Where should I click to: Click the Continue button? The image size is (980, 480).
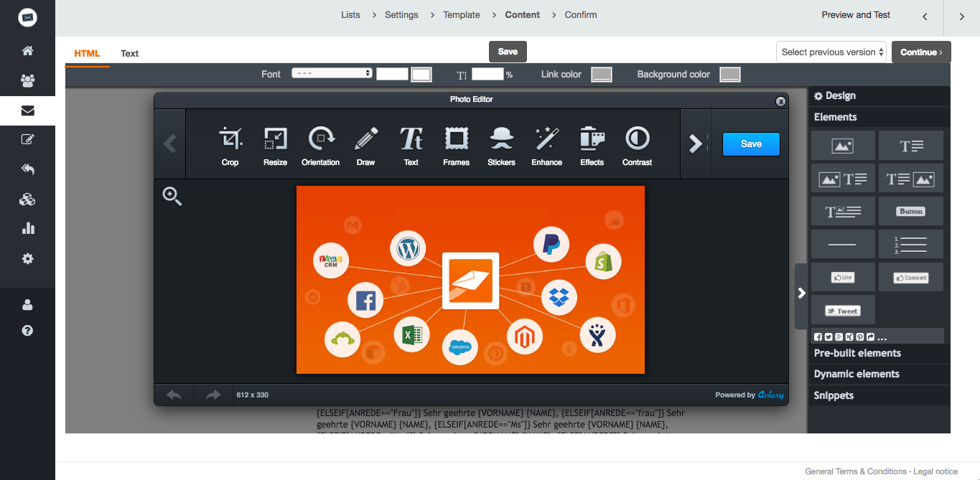point(922,52)
